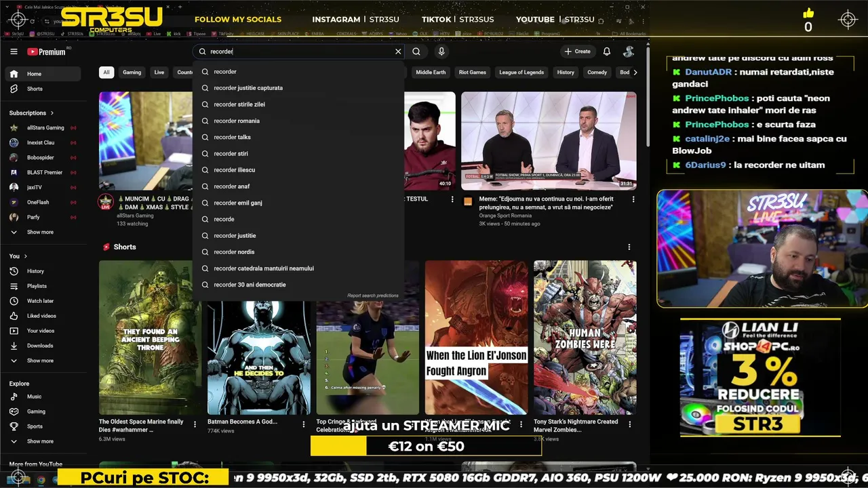Open the YouTube hamburger guide menu
This screenshot has width=868, height=488.
point(14,52)
